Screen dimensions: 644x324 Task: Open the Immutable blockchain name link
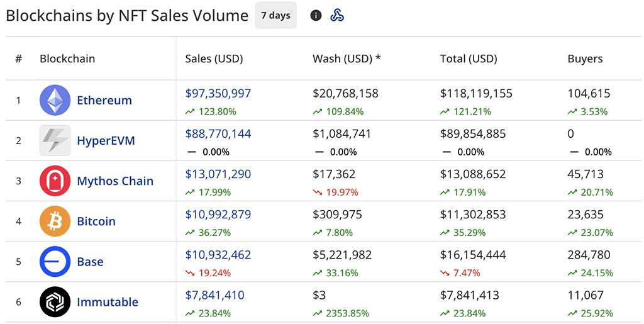(108, 302)
